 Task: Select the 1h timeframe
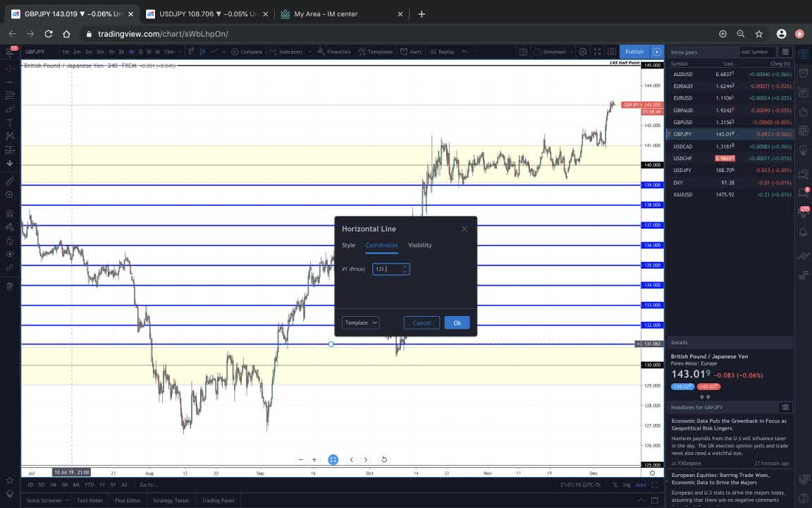(x=111, y=52)
